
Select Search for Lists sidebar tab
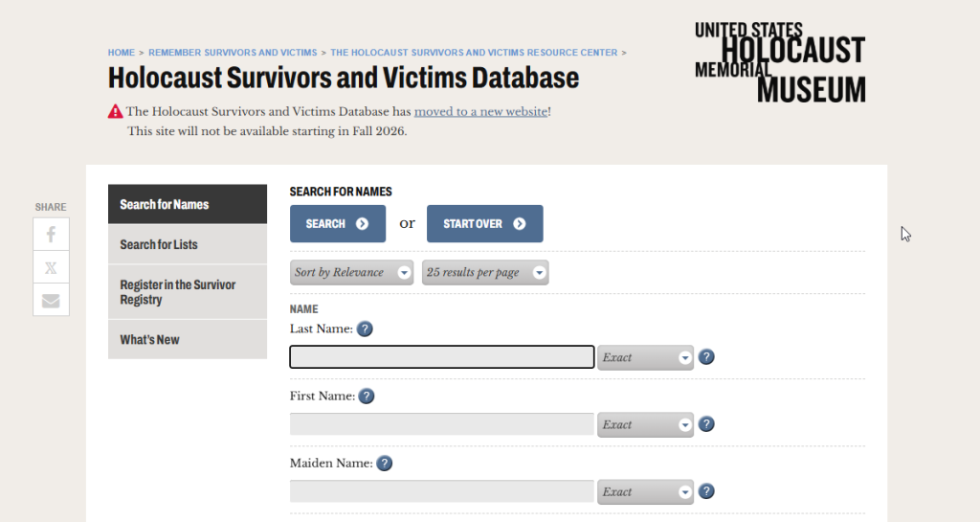pyautogui.click(x=188, y=244)
